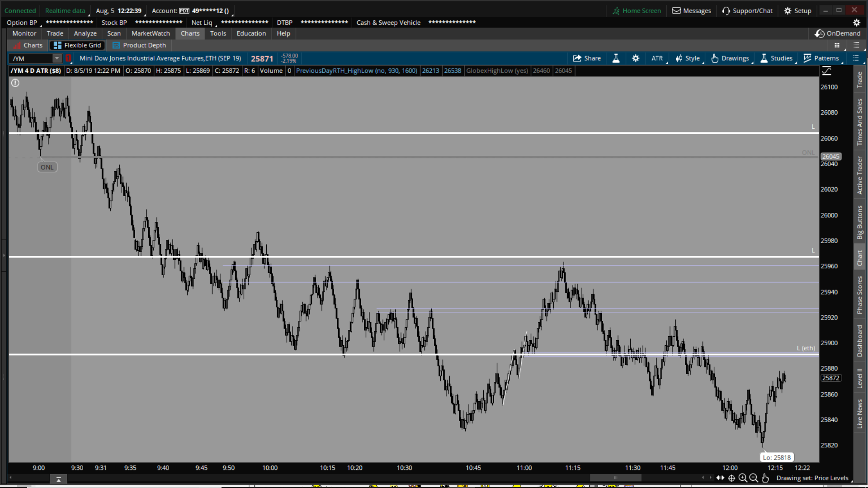Click the date and time display
This screenshot has height=488, width=868.
pos(118,11)
